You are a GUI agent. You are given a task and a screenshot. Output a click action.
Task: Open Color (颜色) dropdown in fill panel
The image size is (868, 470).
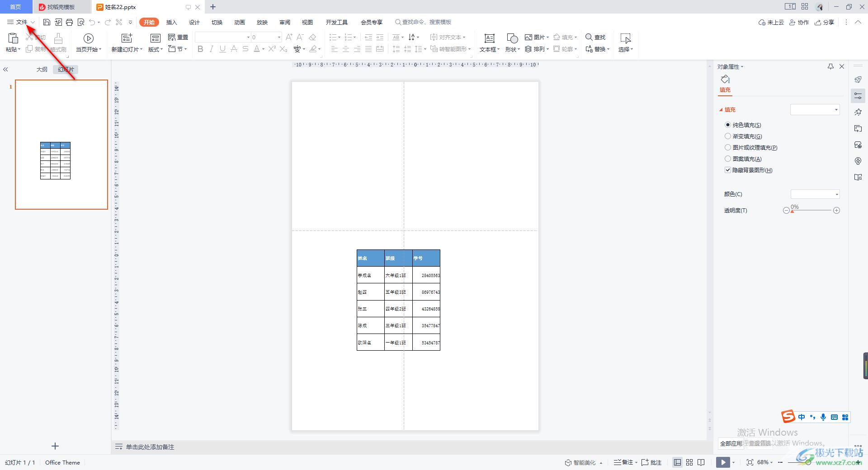[x=815, y=194]
